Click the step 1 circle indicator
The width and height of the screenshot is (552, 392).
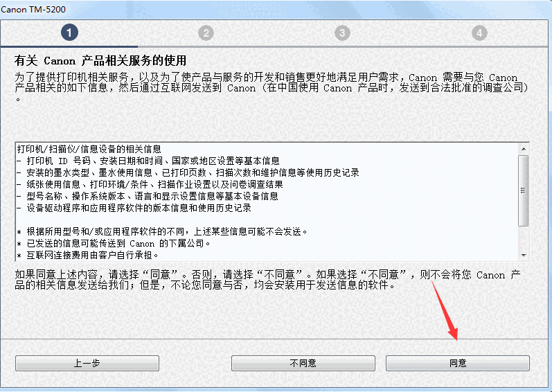point(69,33)
